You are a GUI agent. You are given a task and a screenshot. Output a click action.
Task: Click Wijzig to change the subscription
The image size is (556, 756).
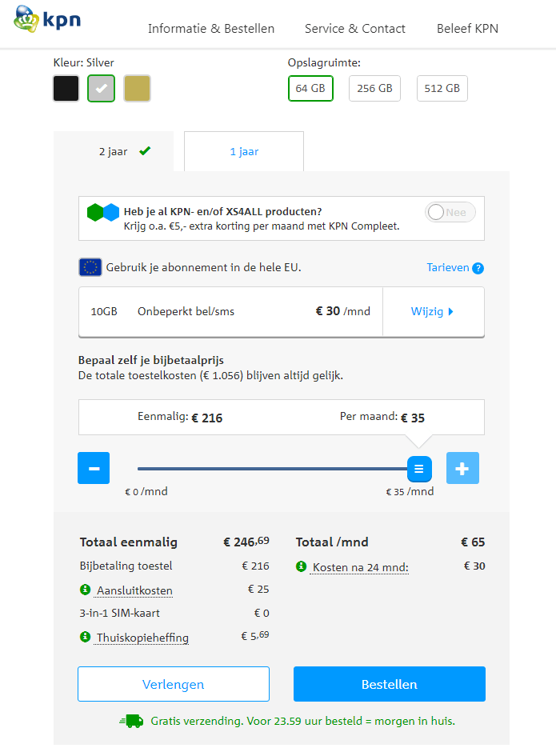point(432,311)
